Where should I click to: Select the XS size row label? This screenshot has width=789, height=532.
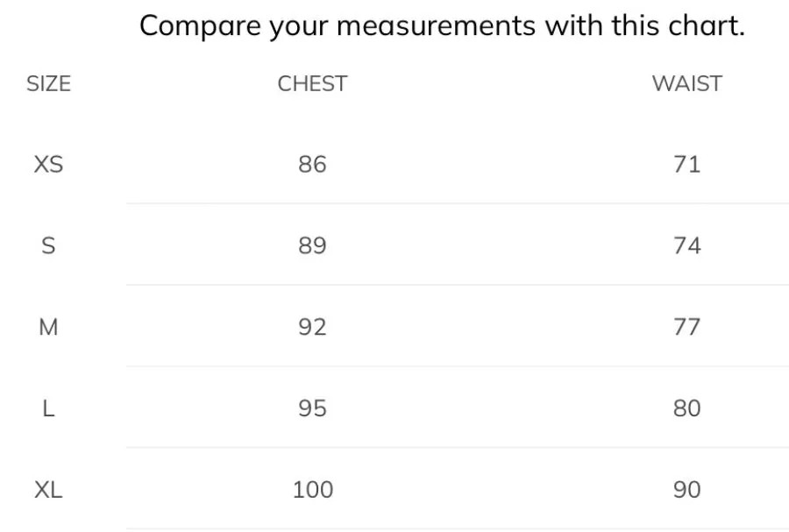pyautogui.click(x=48, y=165)
